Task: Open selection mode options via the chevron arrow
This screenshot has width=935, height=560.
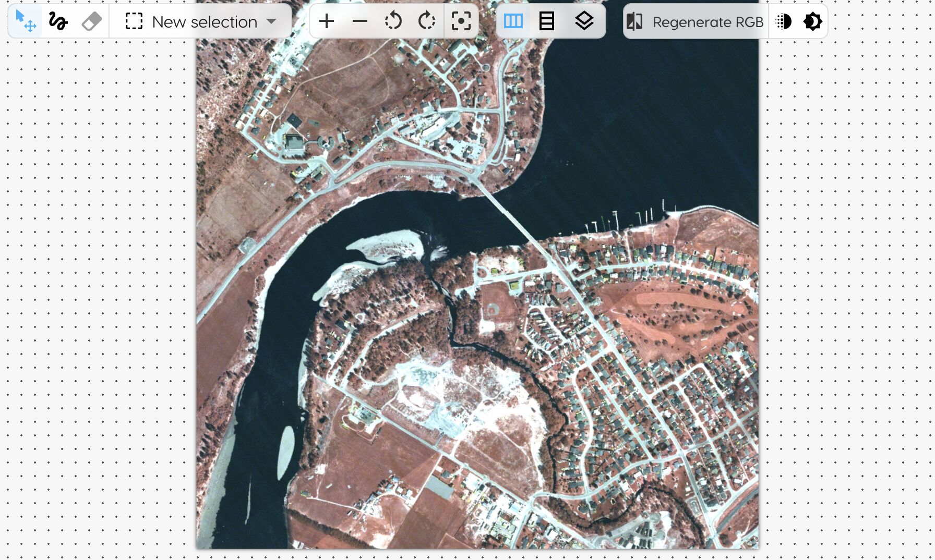Action: [271, 22]
